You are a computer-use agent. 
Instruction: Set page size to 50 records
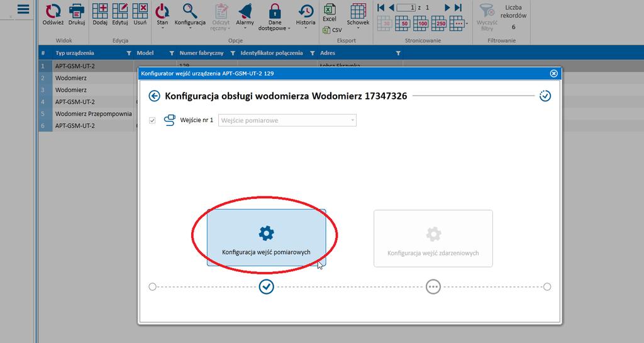(402, 23)
